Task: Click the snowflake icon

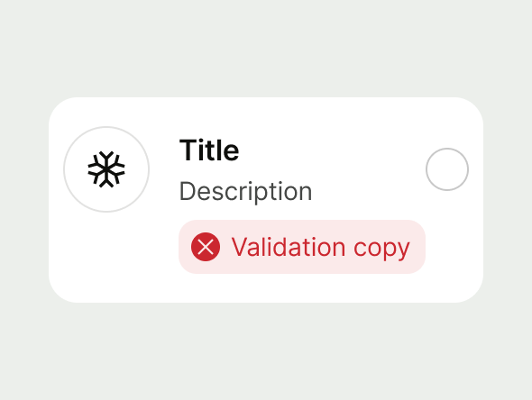Action: pyautogui.click(x=106, y=169)
